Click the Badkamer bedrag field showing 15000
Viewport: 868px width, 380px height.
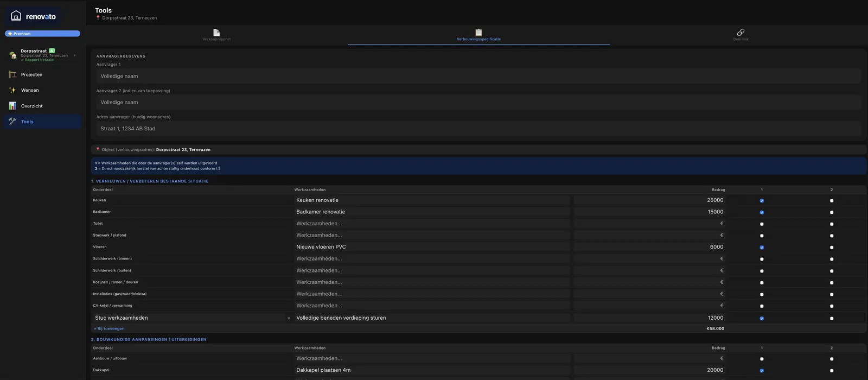point(650,212)
